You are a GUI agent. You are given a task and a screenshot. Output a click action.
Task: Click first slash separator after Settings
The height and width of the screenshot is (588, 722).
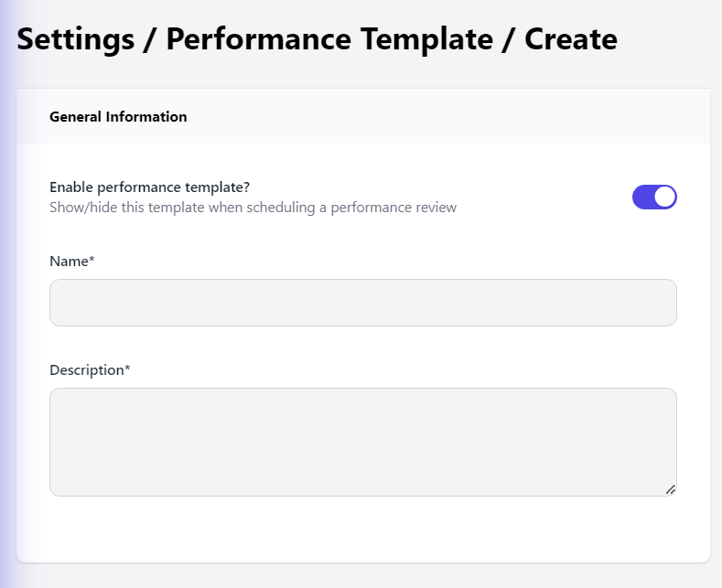coord(150,39)
